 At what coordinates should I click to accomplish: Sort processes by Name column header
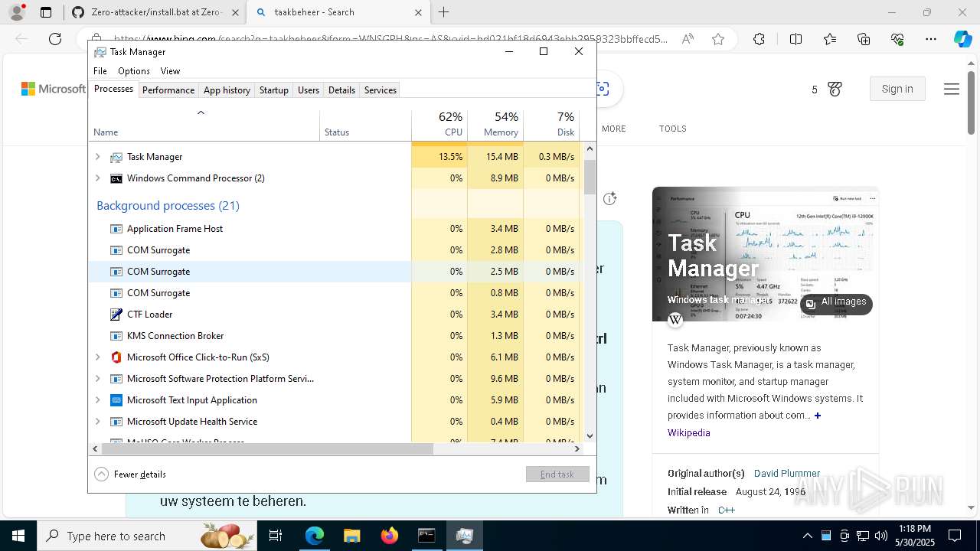204,126
